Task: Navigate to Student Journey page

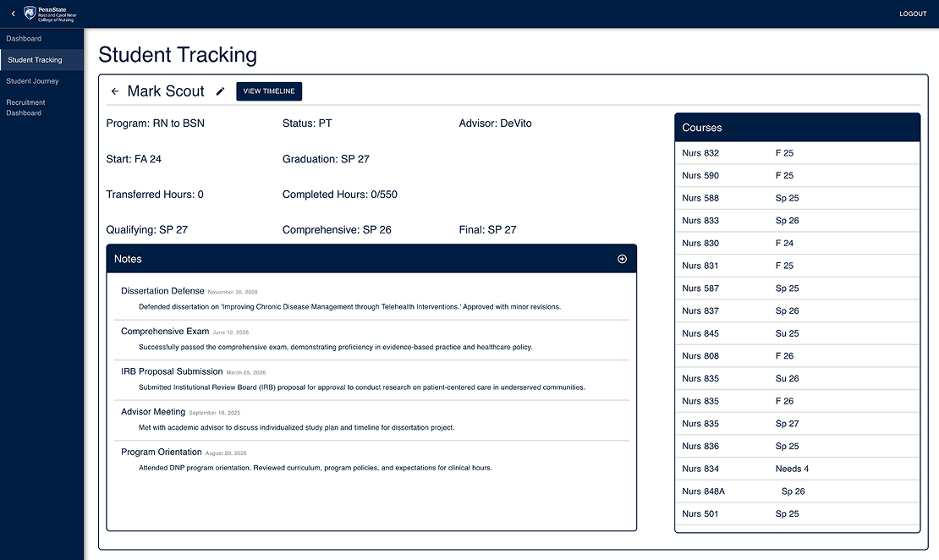Action: [x=32, y=81]
